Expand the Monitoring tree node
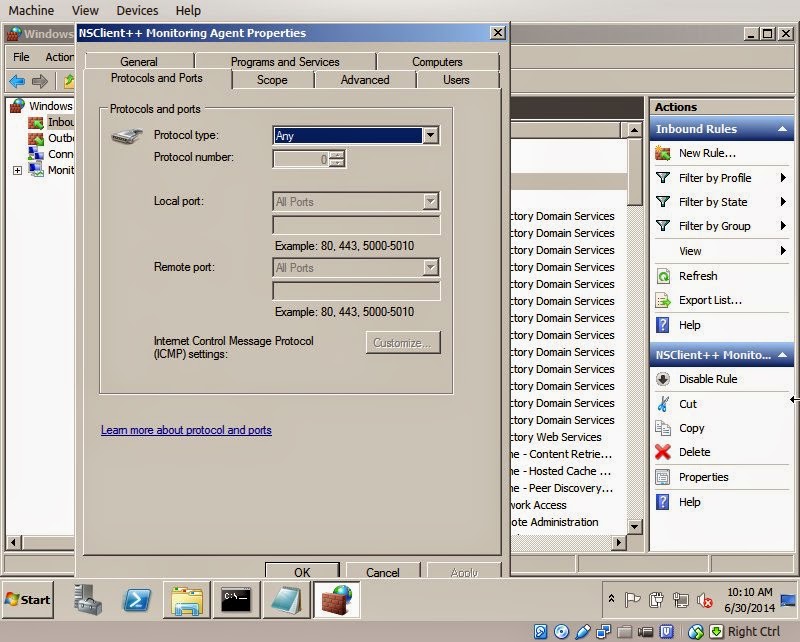800x642 pixels. click(x=17, y=170)
